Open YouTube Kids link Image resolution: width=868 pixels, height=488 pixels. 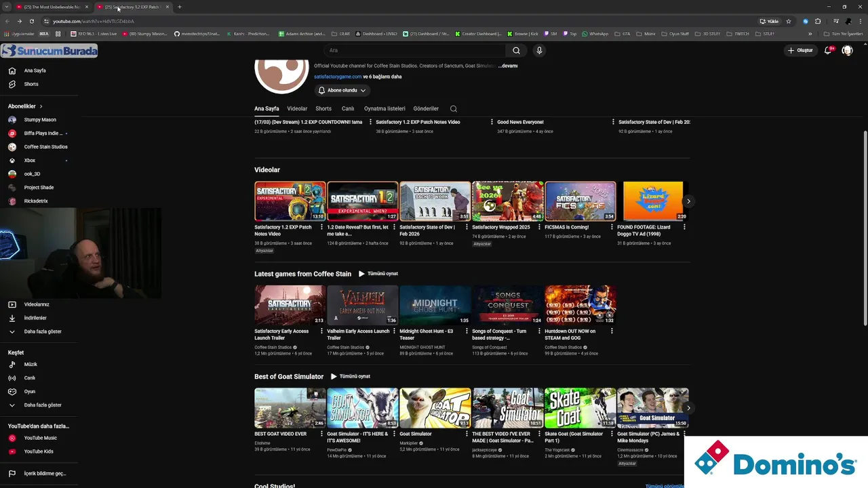click(39, 451)
